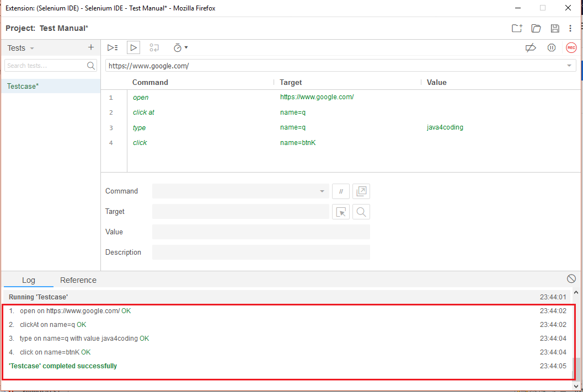The height and width of the screenshot is (392, 583).
Task: Minimize the Selenium IDE window
Action: point(518,8)
